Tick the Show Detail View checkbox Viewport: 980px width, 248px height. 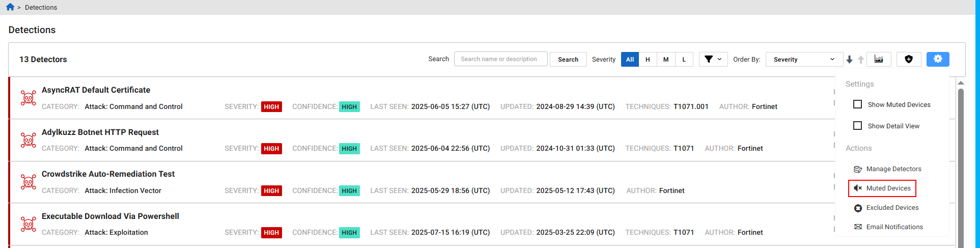[858, 126]
